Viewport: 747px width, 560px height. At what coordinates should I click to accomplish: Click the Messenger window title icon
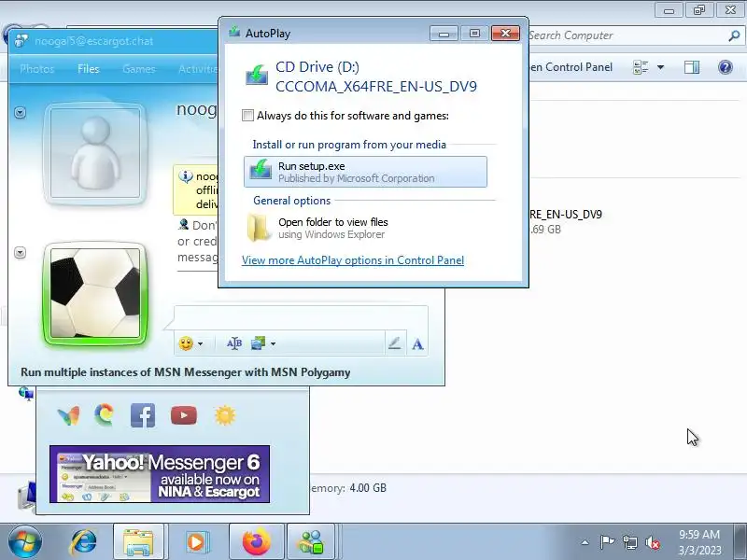(x=21, y=41)
